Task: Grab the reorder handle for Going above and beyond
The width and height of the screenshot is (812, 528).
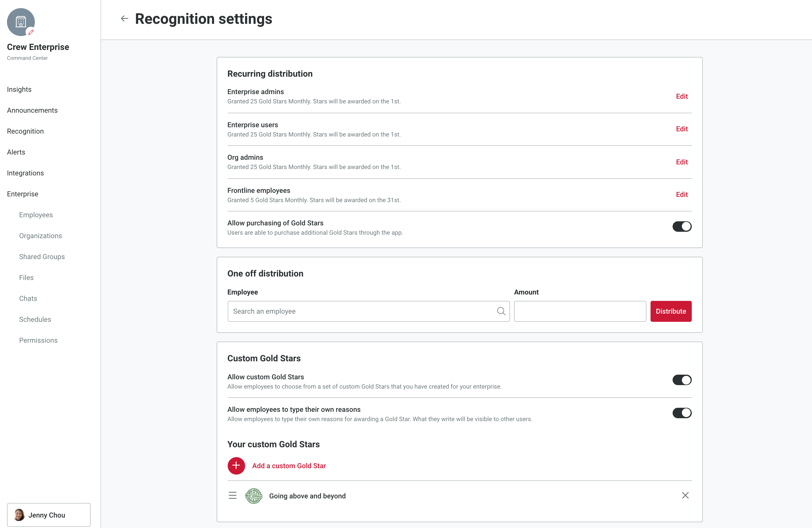Action: tap(233, 495)
